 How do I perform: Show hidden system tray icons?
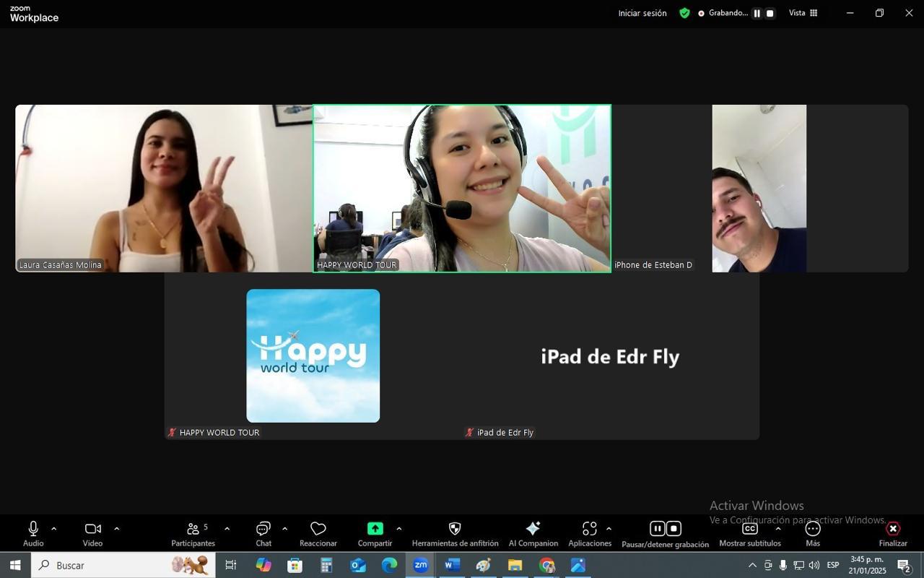[x=752, y=565]
